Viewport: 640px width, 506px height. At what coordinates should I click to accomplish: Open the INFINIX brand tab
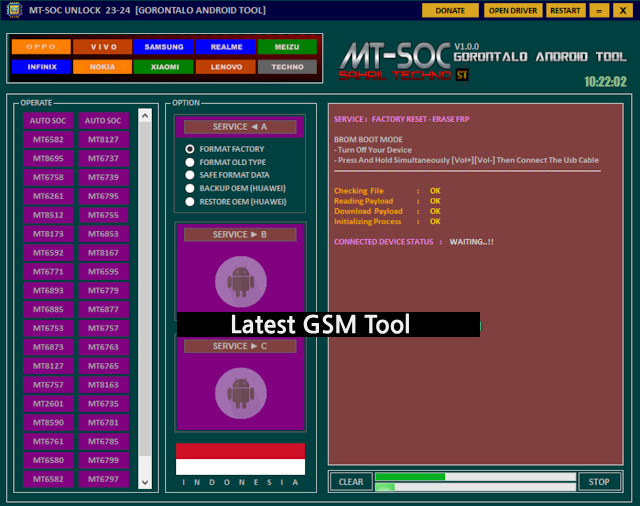(41, 67)
